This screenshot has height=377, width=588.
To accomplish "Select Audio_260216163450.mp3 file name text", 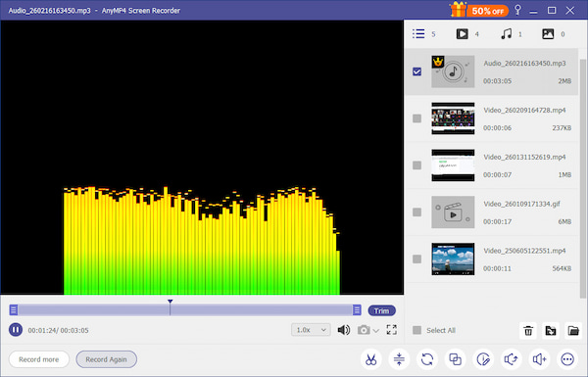I will [524, 64].
